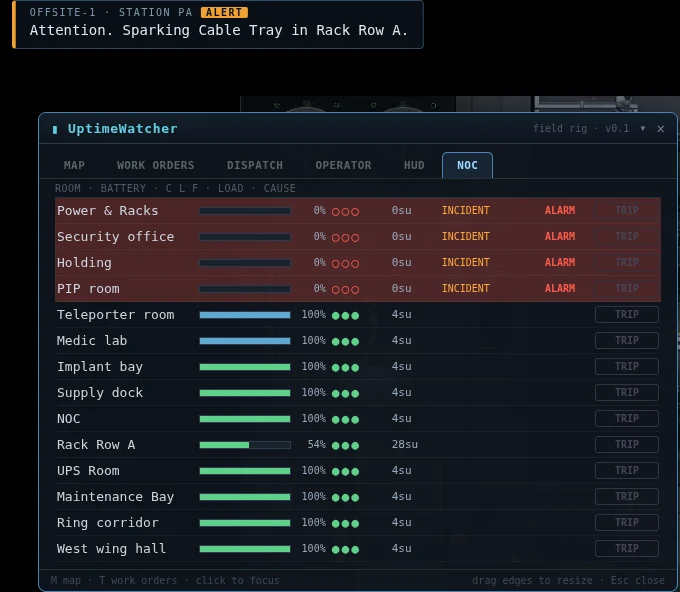
Task: Click the UptimeWatcher title block icon
Action: coord(55,129)
